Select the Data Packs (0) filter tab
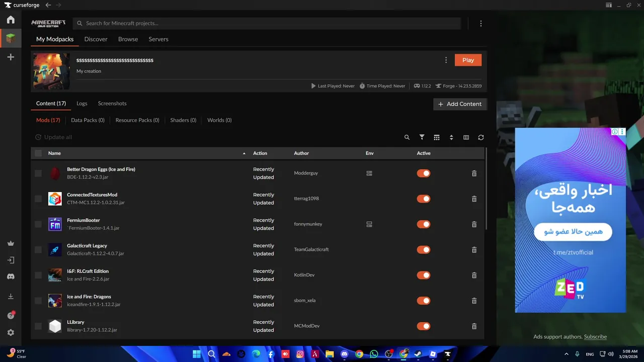644x362 pixels. (88, 120)
